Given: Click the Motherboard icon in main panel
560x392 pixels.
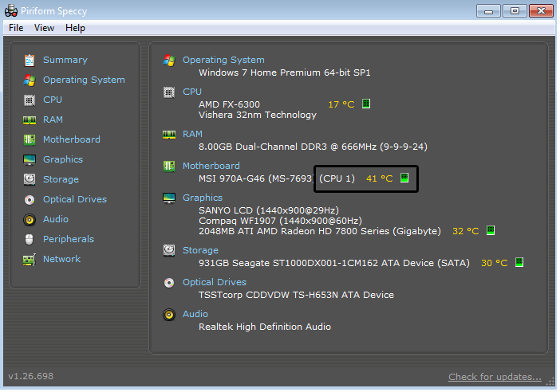Looking at the screenshot, I should point(169,167).
